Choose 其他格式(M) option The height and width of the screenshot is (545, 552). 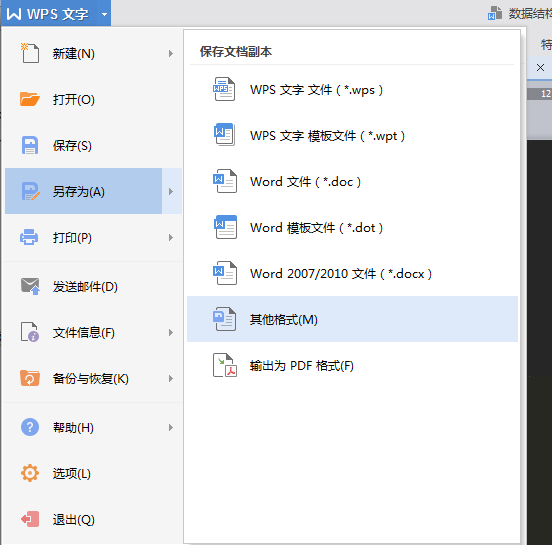coord(352,319)
